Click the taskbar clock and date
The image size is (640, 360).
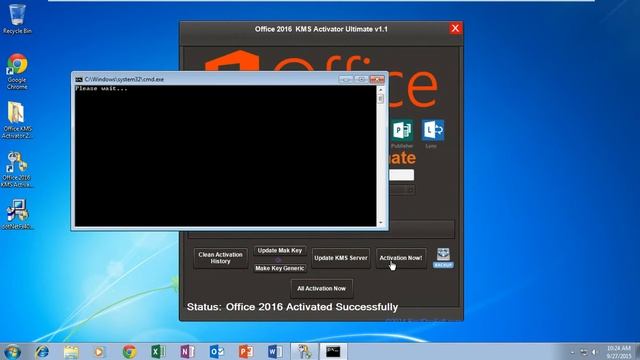click(618, 352)
